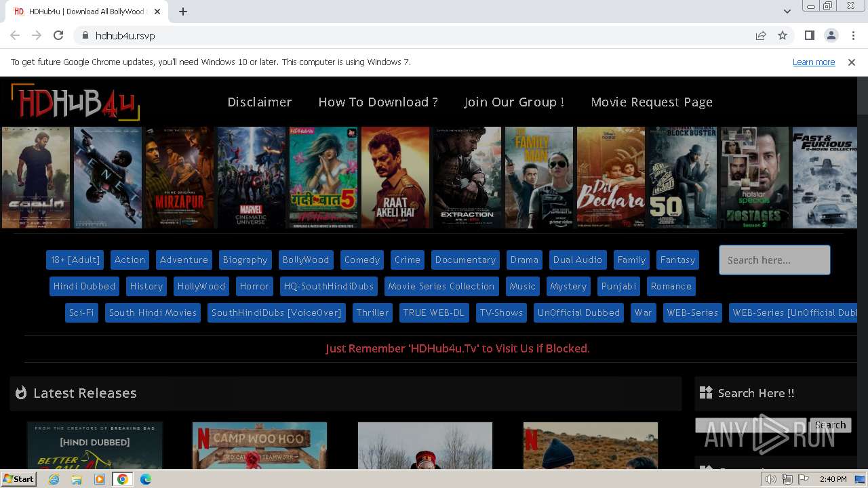The height and width of the screenshot is (488, 868).
Task: Open the Marvel Cinematic Universe poster
Action: [252, 178]
